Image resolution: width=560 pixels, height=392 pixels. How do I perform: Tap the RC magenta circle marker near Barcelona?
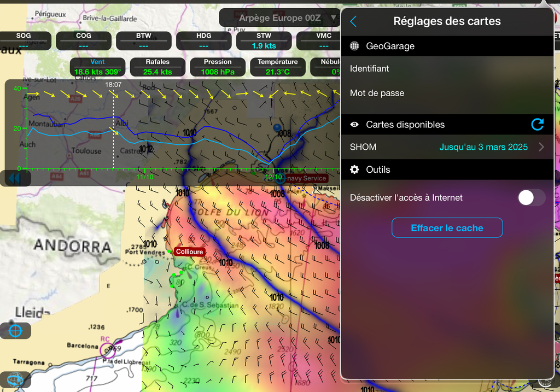click(x=107, y=349)
